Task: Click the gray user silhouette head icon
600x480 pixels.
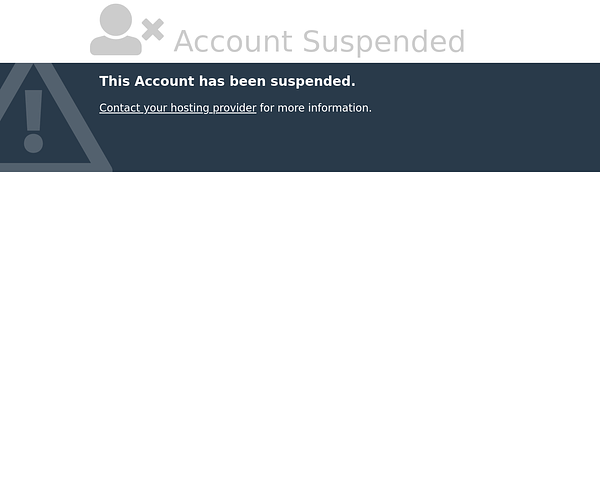Action: tap(116, 20)
